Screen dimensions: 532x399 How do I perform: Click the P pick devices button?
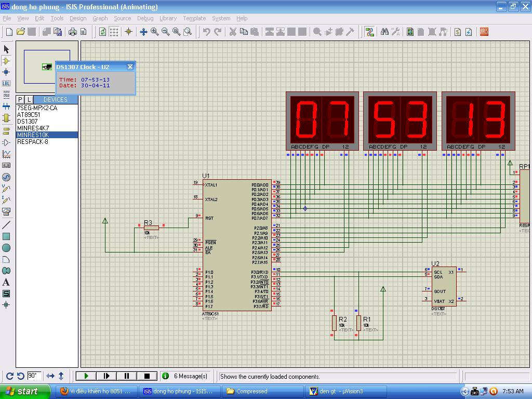20,99
